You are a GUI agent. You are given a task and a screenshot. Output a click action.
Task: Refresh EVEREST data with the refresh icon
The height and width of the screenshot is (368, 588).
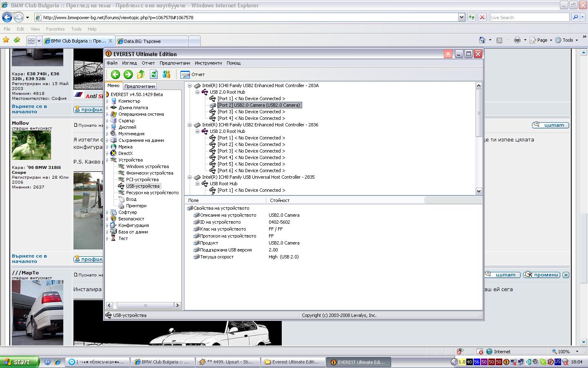pyautogui.click(x=154, y=74)
